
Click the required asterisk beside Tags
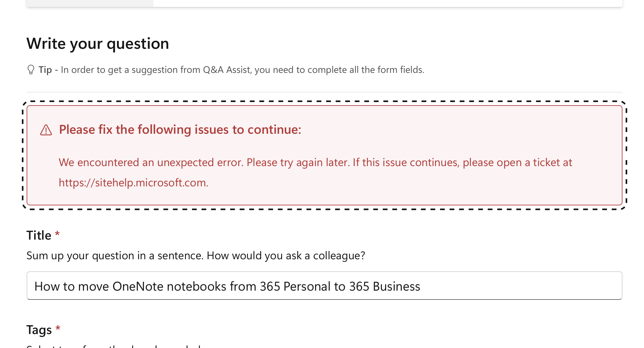[x=57, y=329]
